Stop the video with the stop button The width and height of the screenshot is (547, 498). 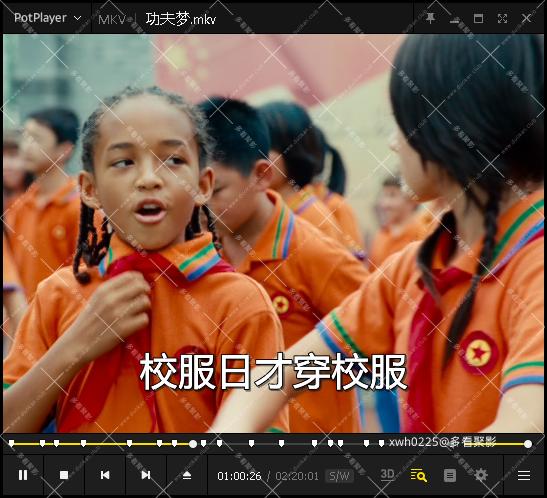pyautogui.click(x=64, y=475)
